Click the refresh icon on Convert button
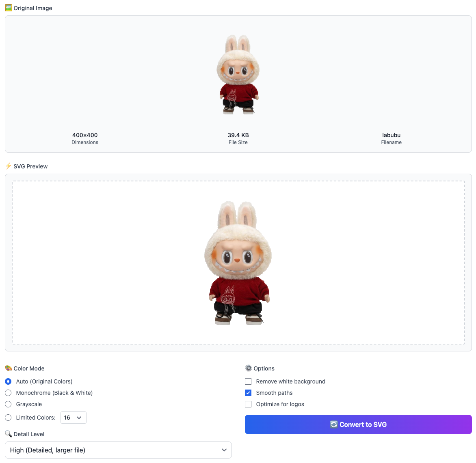The image size is (476, 463). [334, 424]
